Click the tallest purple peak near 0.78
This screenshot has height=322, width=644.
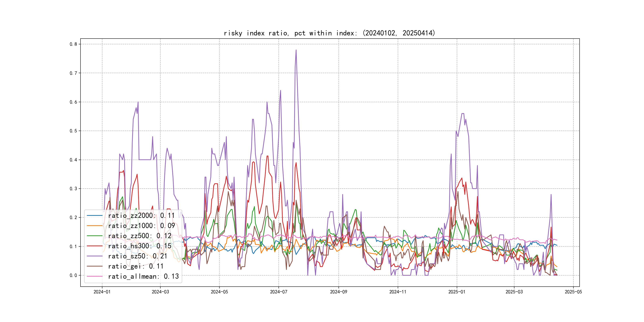pos(296,50)
